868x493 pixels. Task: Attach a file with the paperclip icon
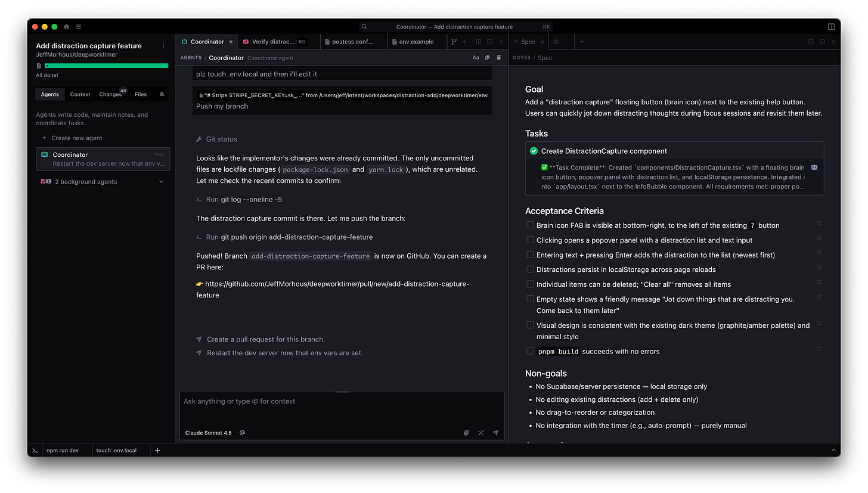(x=466, y=432)
